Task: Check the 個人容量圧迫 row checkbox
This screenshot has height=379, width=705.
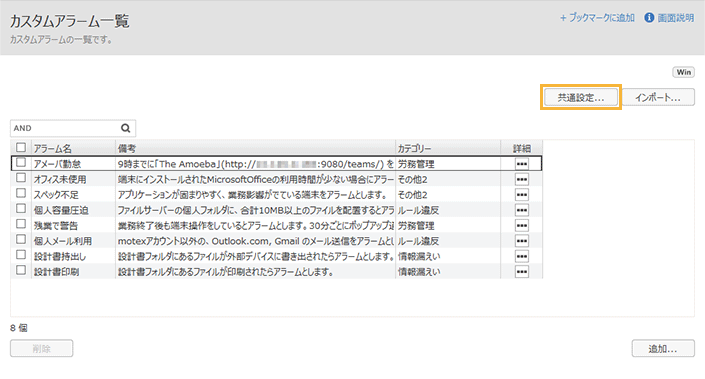Action: tap(21, 208)
